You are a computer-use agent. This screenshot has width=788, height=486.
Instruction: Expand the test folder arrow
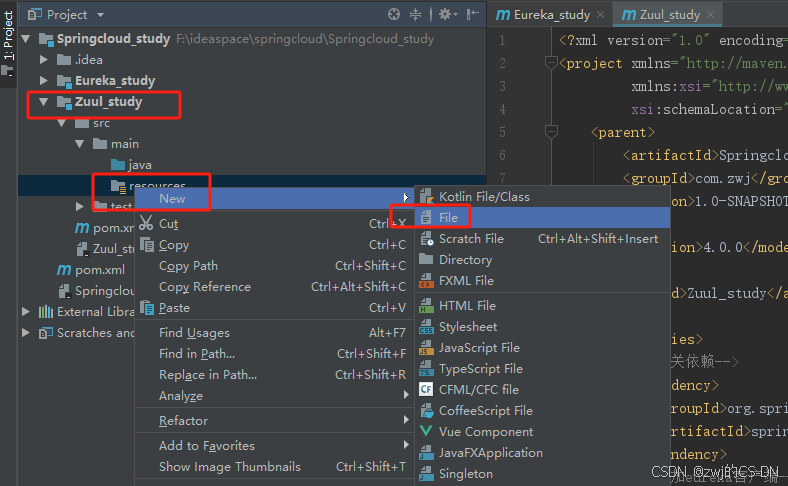(80, 206)
